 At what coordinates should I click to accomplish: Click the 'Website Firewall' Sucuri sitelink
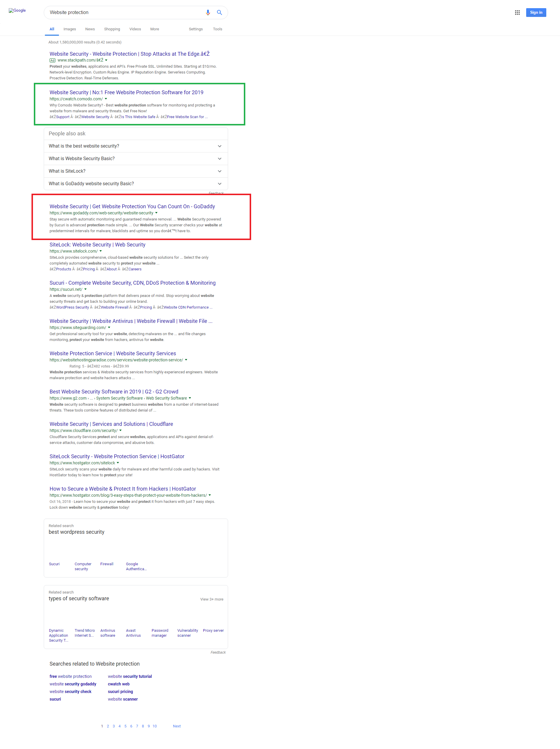114,308
